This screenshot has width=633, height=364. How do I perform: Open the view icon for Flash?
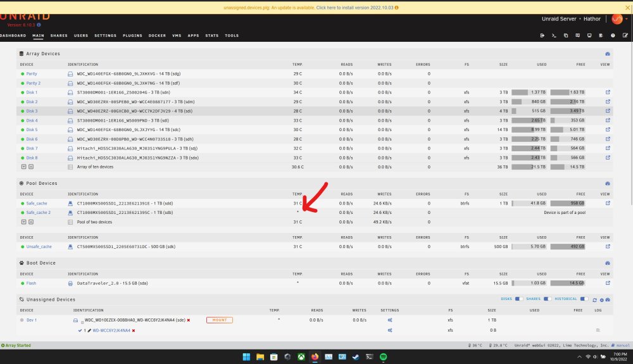point(608,284)
